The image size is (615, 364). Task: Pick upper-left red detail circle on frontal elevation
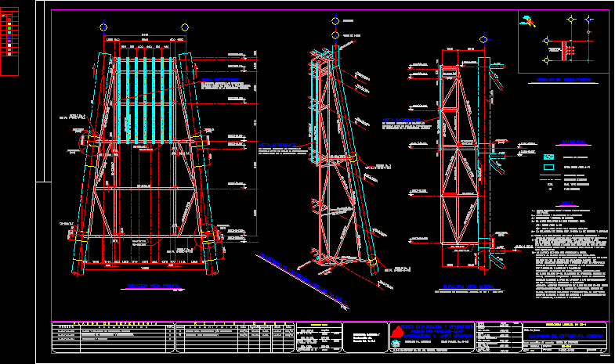(x=91, y=143)
